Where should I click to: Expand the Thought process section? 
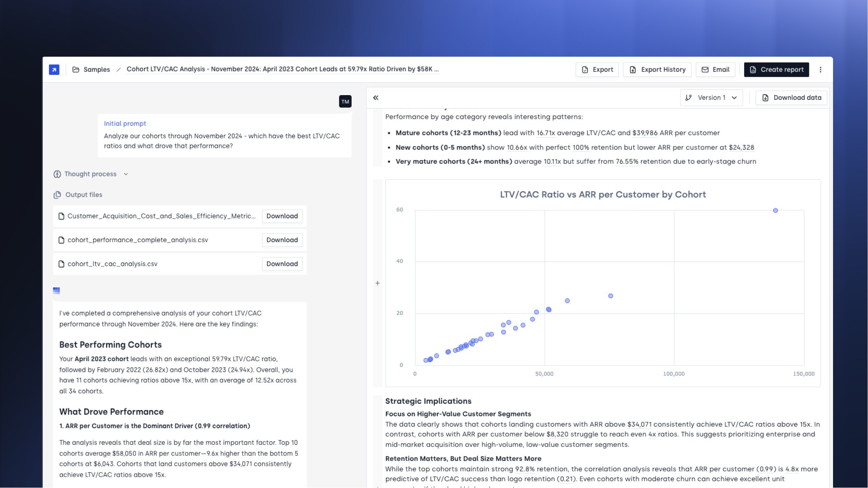coord(126,174)
